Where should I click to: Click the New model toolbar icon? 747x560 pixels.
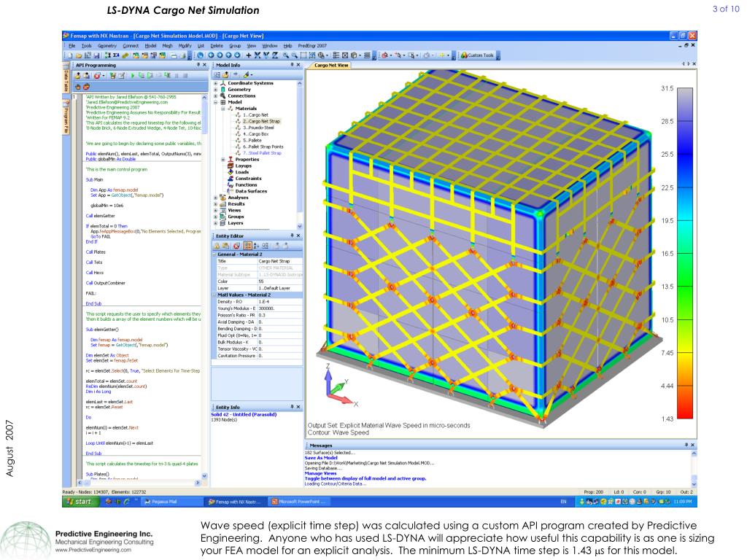[70, 55]
